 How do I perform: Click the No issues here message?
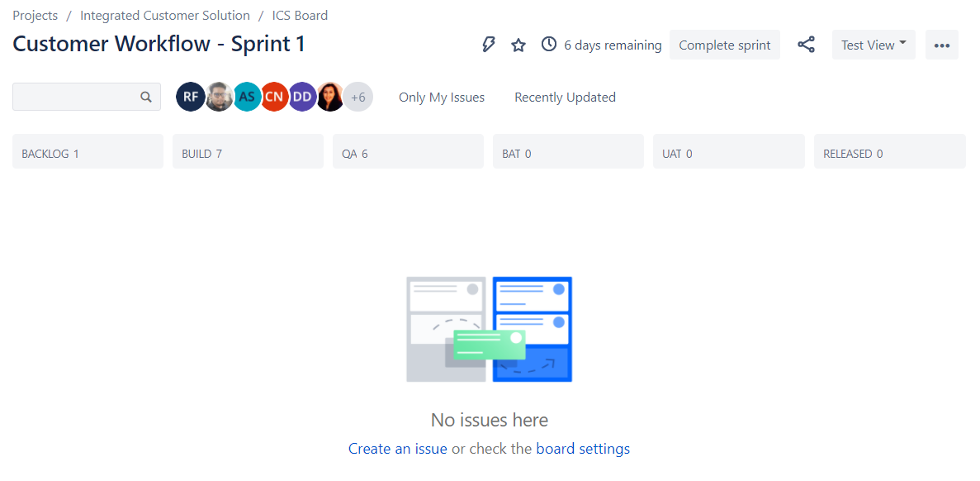point(490,420)
